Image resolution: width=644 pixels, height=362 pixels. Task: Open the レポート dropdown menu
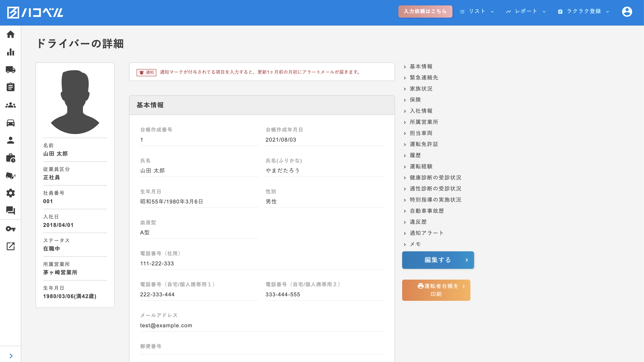tap(526, 12)
